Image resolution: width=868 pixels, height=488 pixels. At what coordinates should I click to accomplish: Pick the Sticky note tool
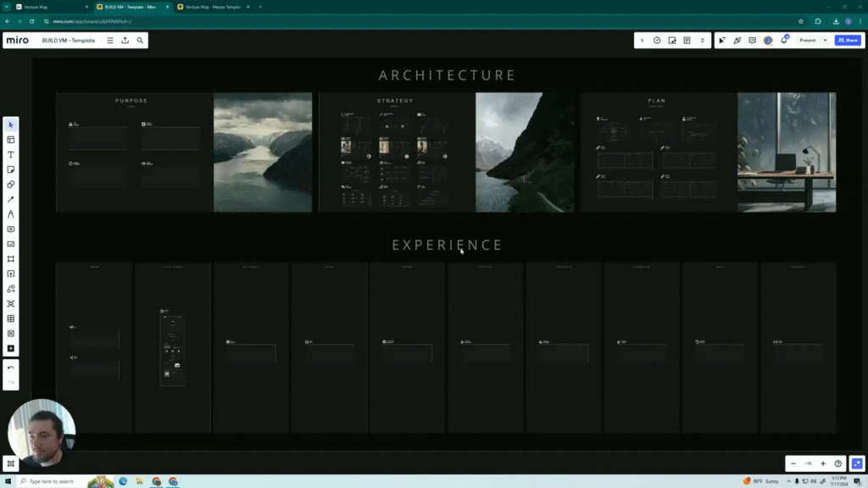click(11, 169)
